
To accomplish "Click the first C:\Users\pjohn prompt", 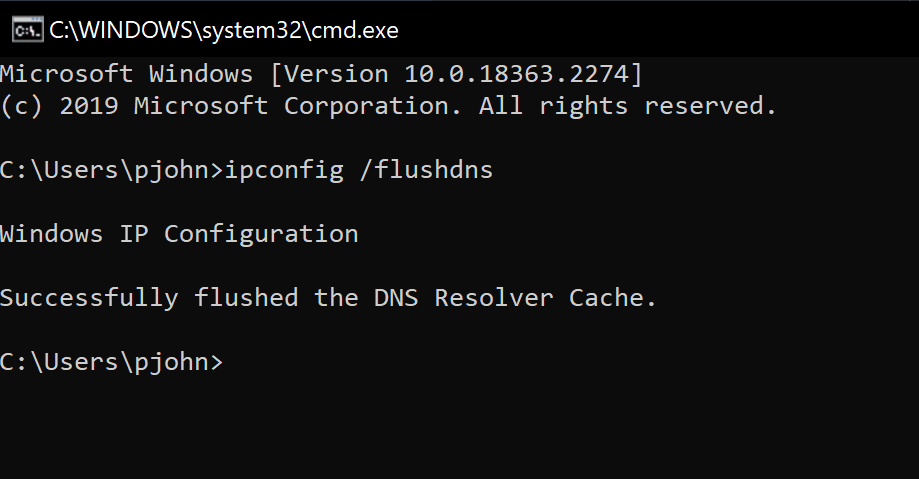I will coord(112,171).
